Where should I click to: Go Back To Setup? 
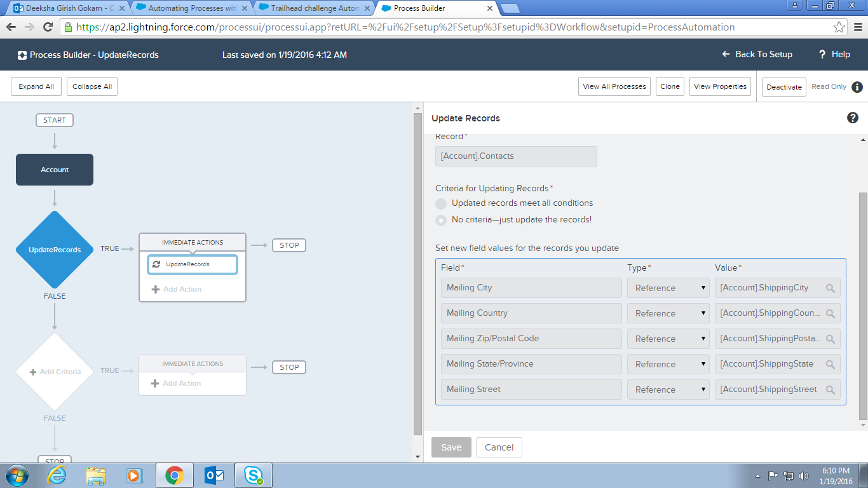(757, 55)
